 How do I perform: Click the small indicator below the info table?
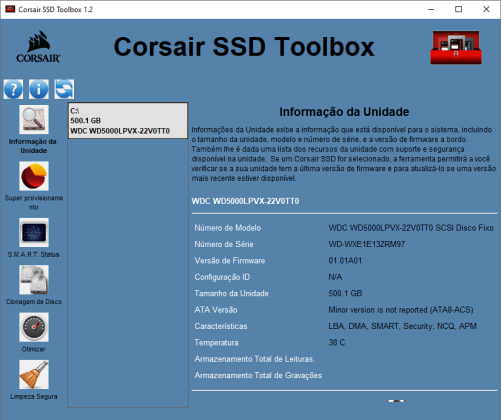[396, 401]
